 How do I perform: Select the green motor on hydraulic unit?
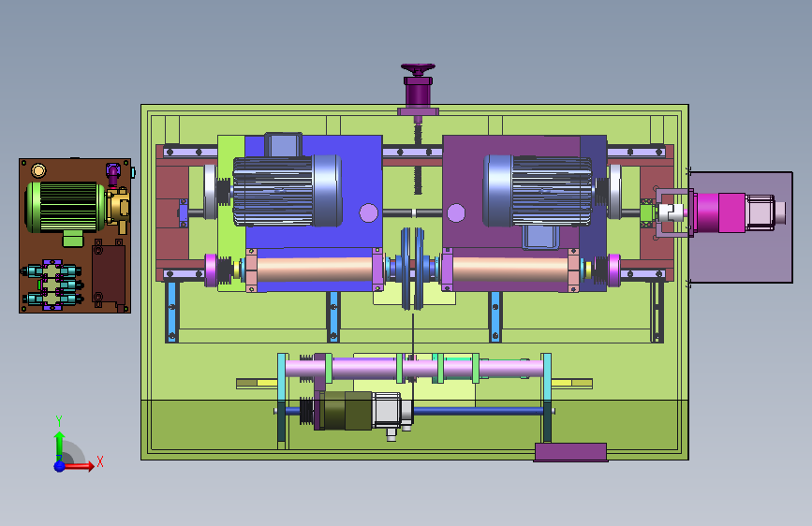65,207
